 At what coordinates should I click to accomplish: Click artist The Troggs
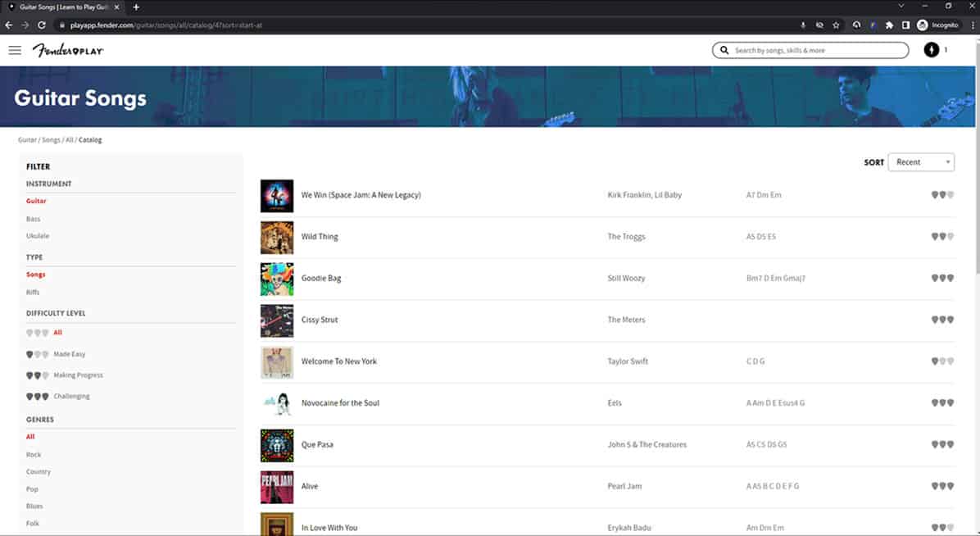pos(626,236)
